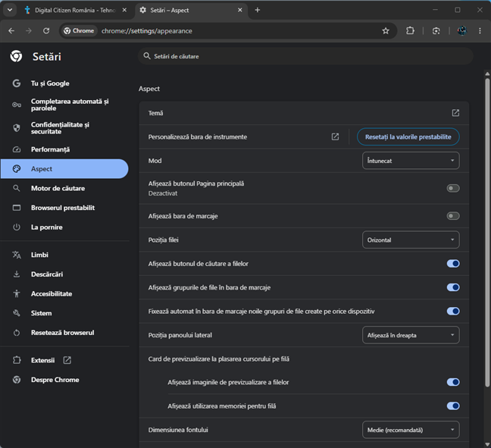
Task: Open Chrome three-dot menu
Action: [480, 31]
